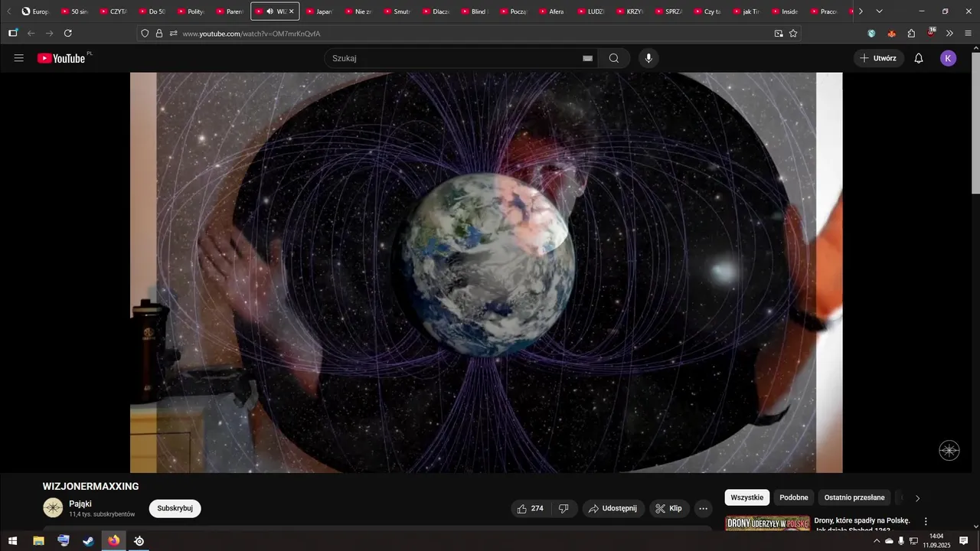Click the video player to pause
The image size is (980, 551).
tap(486, 272)
